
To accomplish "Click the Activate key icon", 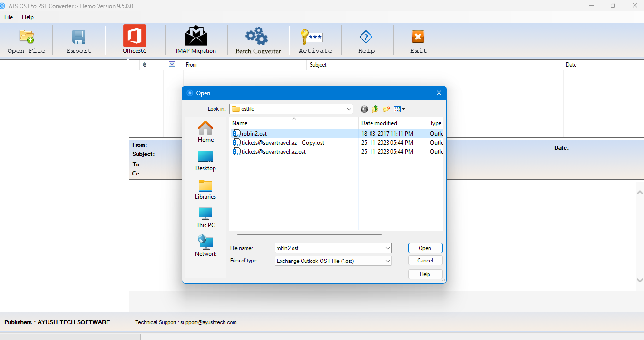I will point(312,37).
